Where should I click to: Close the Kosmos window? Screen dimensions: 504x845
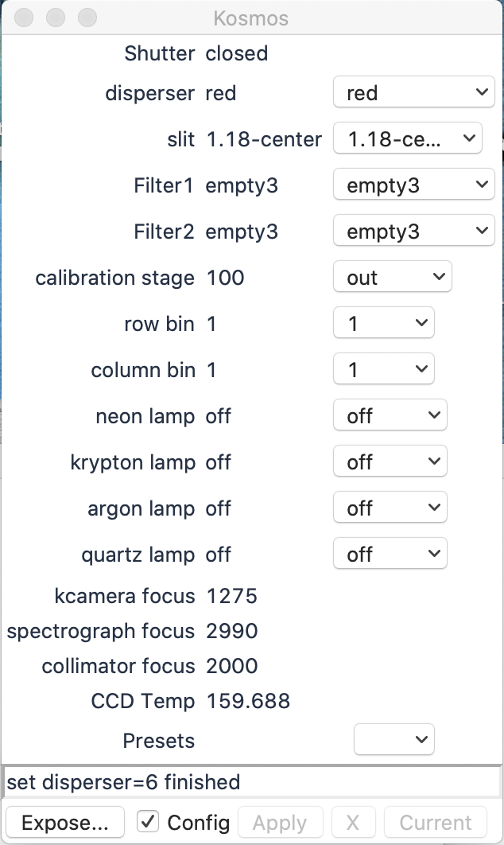[24, 17]
